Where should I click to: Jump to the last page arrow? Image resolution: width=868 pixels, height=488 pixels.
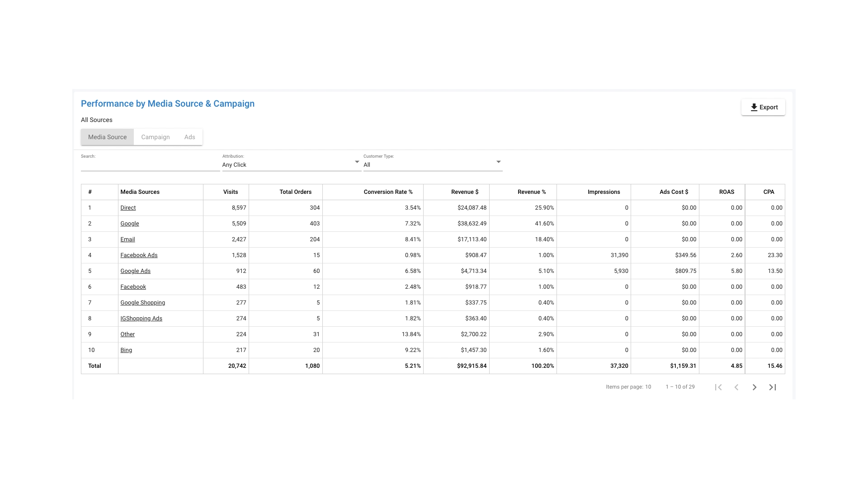pos(773,387)
